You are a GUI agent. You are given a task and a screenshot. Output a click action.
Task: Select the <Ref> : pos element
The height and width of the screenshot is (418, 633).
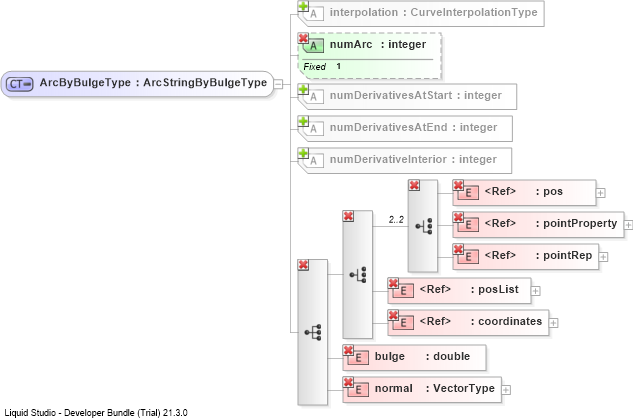click(524, 193)
